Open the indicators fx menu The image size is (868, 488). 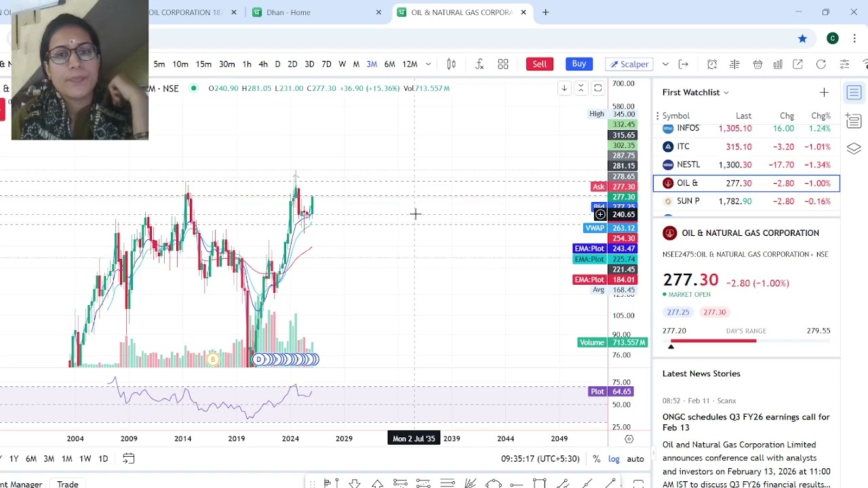pos(479,64)
